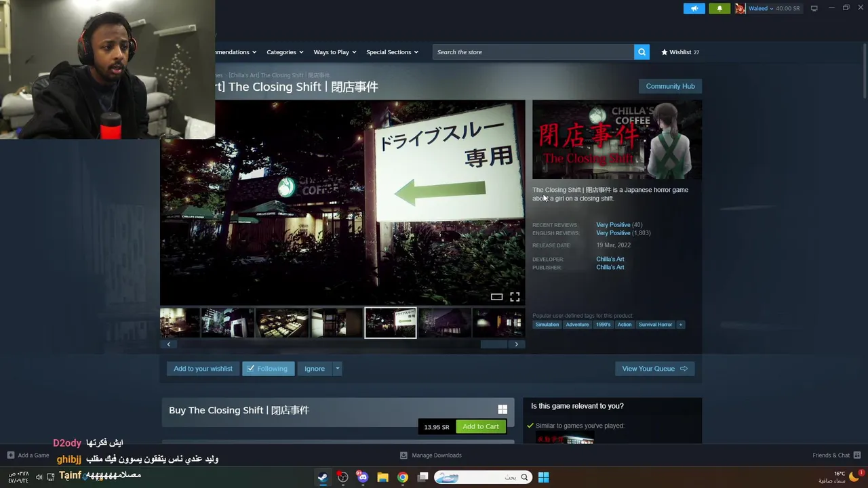Click the Ignore button
868x488 pixels.
pos(315,369)
